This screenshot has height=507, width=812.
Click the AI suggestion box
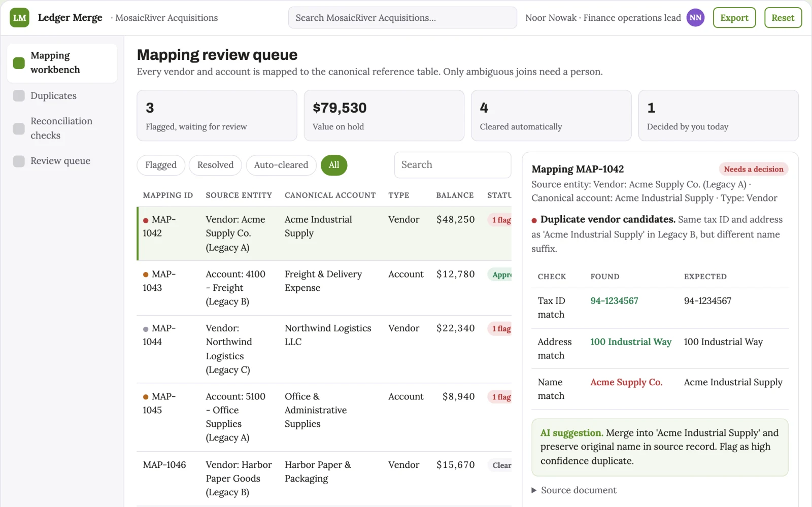click(660, 447)
